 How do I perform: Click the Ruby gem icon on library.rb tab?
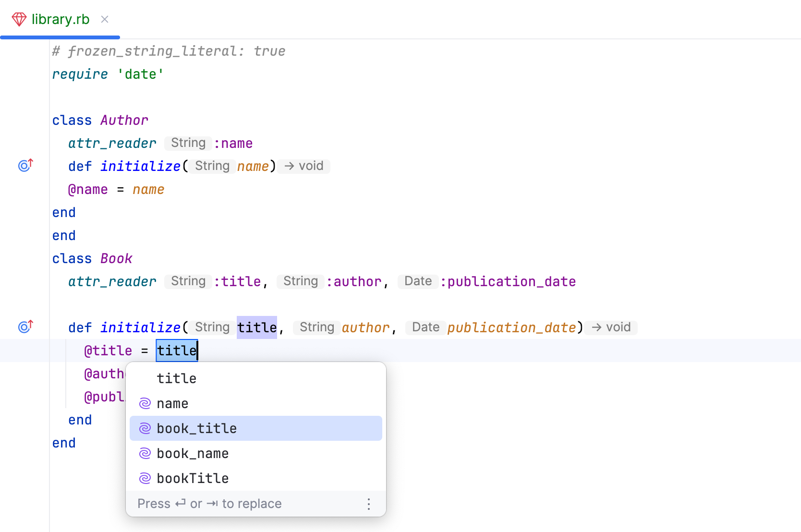pos(19,19)
